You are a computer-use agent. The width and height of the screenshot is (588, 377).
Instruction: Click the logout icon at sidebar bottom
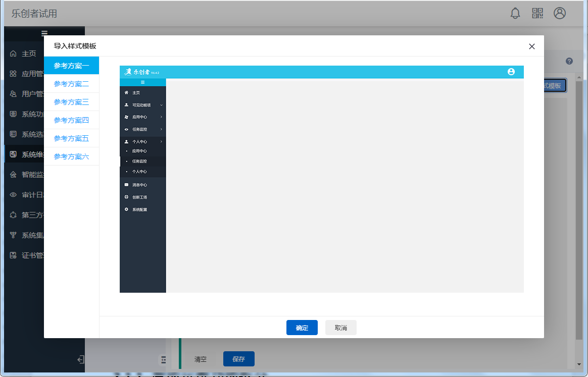point(80,359)
